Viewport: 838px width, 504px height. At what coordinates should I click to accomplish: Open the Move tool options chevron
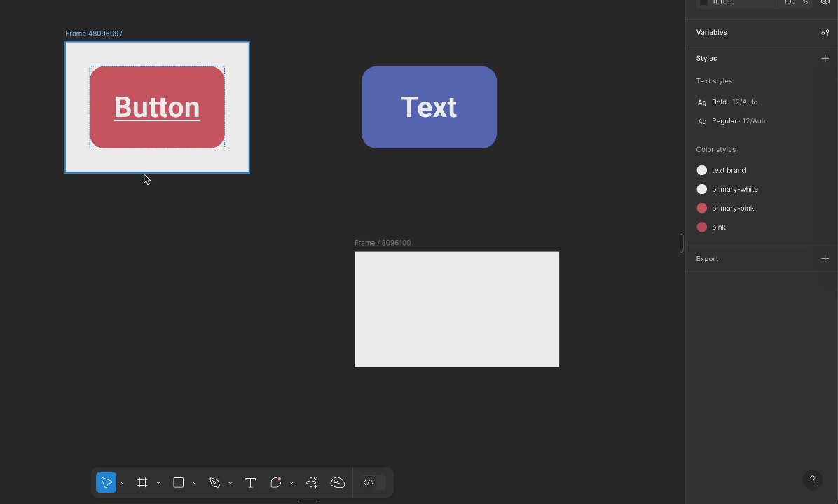(x=123, y=483)
